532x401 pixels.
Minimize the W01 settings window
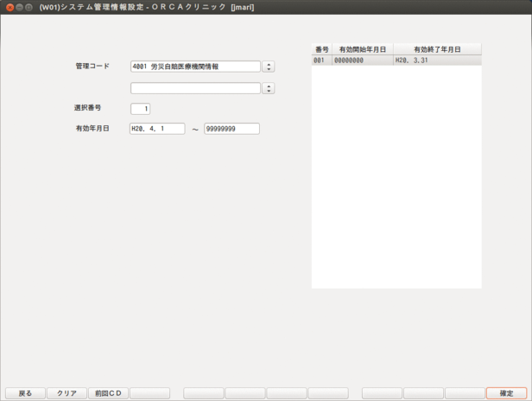point(20,7)
